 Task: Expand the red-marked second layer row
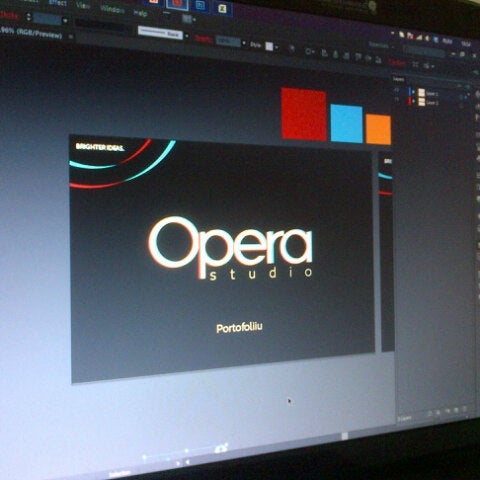coord(414,101)
